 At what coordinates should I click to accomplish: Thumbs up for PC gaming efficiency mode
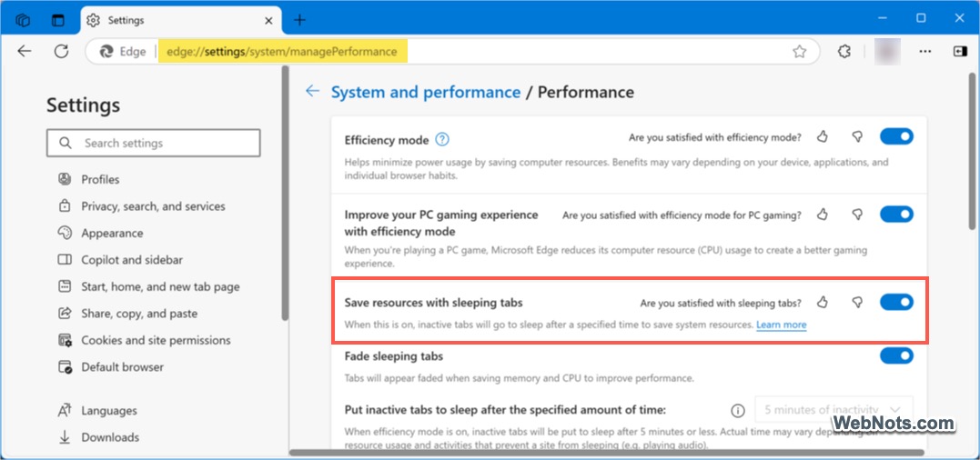(823, 215)
